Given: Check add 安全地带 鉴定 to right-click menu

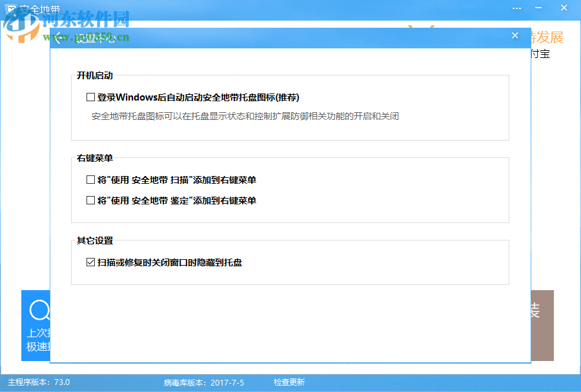Looking at the screenshot, I should (x=90, y=201).
